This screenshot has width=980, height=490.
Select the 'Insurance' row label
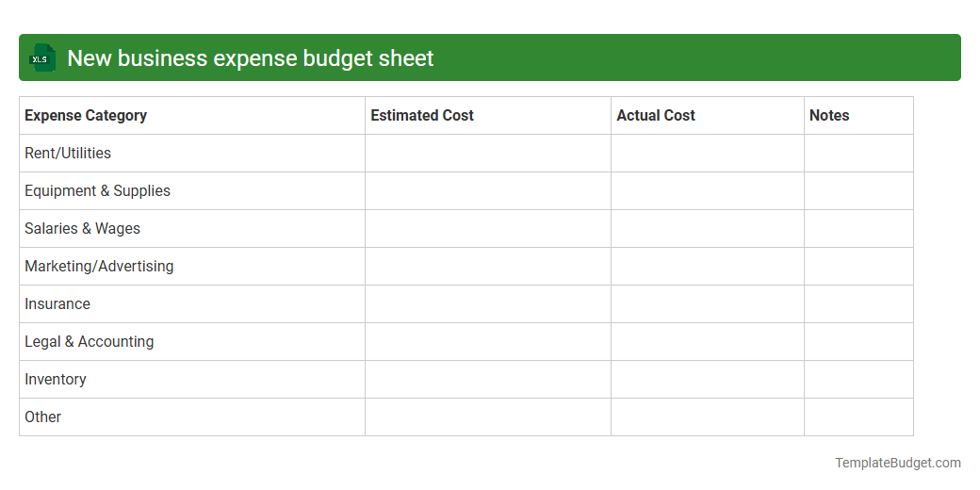click(57, 303)
